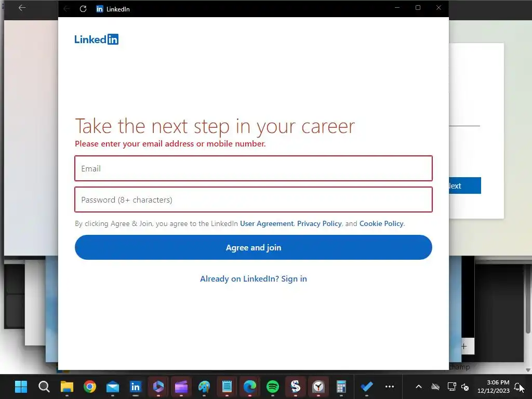Click the Agree and join button

coord(254,247)
